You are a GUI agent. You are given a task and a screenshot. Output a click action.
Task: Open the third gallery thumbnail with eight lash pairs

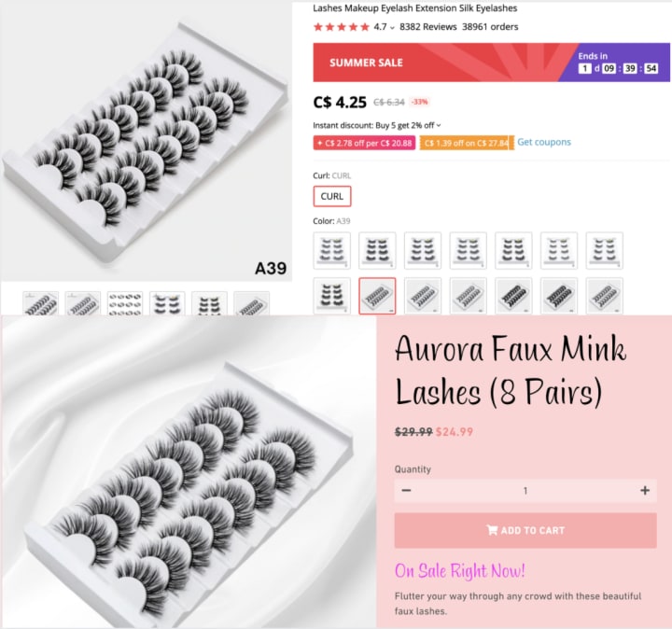click(125, 303)
